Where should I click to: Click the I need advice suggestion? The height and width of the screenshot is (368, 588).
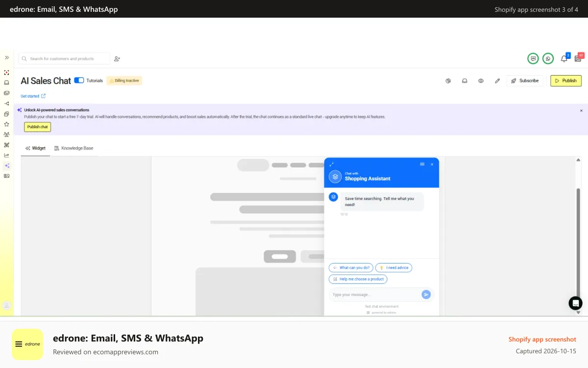(394, 268)
